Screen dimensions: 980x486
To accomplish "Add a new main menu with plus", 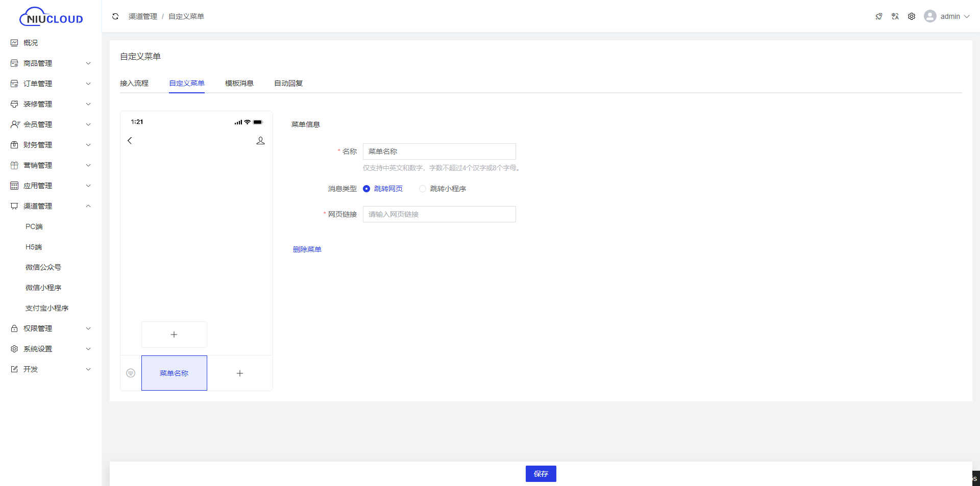I will click(x=240, y=373).
